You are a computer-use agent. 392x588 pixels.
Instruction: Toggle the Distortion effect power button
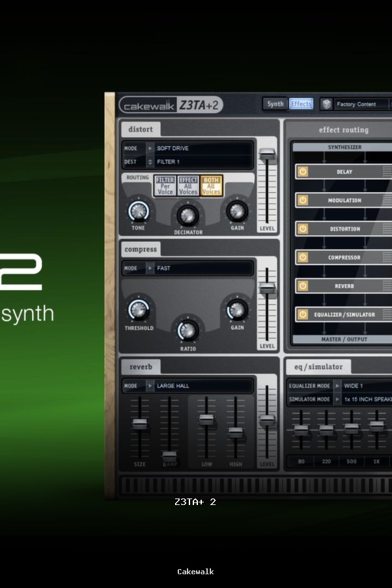point(302,229)
